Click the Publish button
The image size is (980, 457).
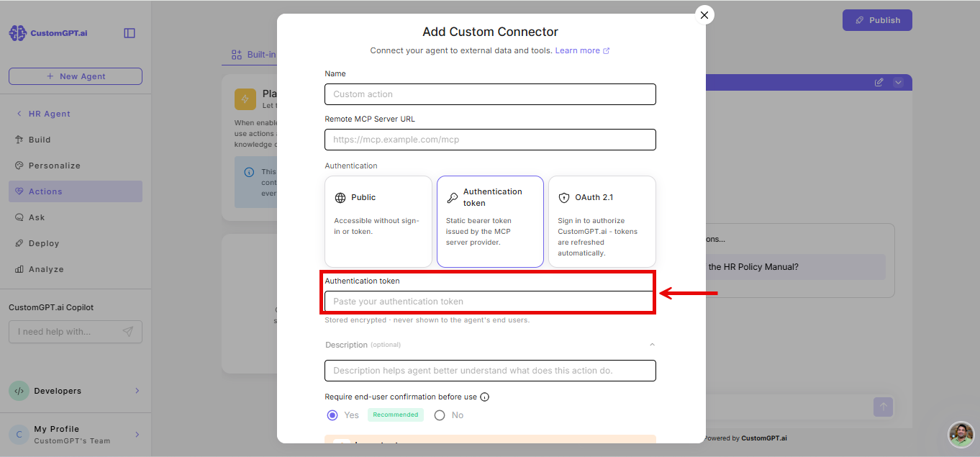[x=877, y=20]
